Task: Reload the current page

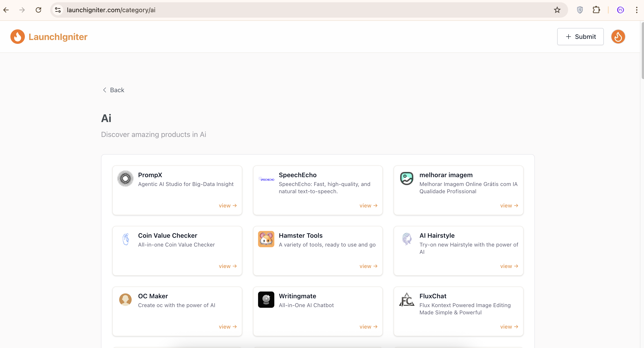Action: click(x=38, y=10)
